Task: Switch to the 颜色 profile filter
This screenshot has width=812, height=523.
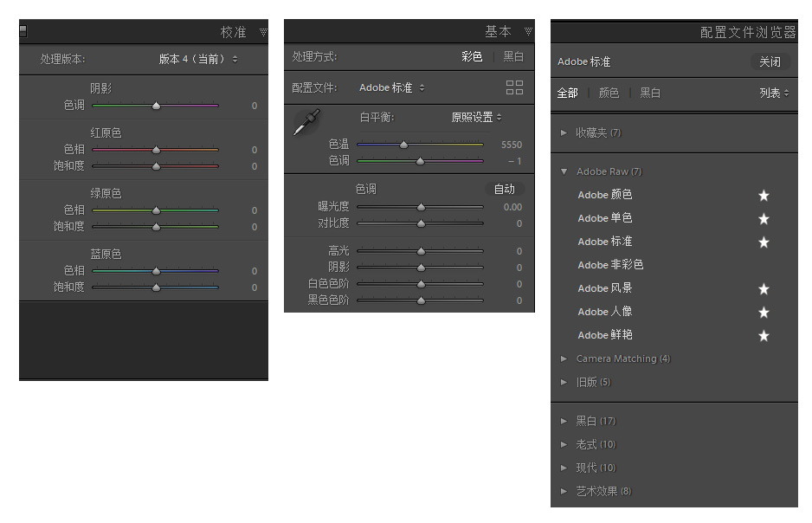Action: [609, 93]
